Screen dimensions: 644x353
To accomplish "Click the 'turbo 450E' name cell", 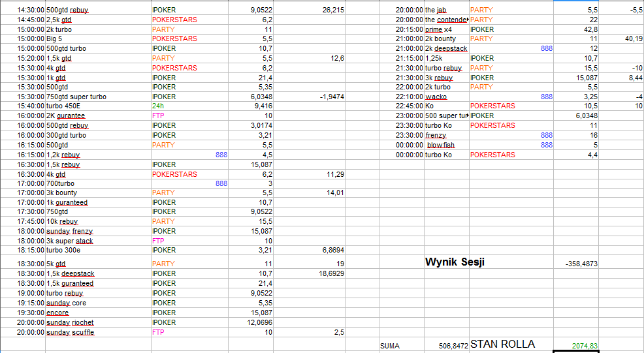I will click(x=98, y=106).
